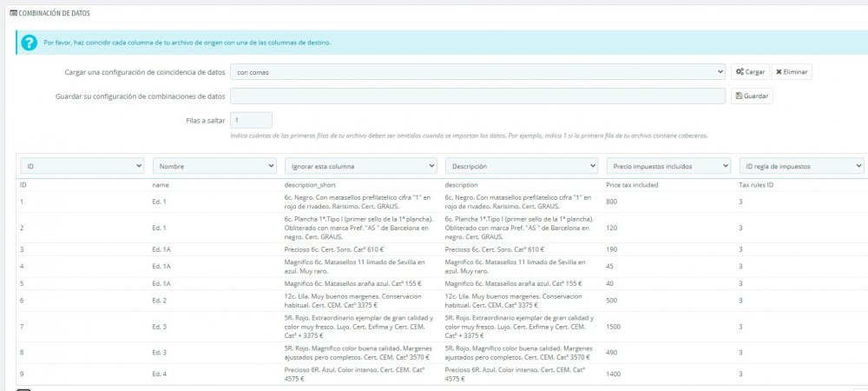Click the Eliminar button
The height and width of the screenshot is (391, 868).
pos(792,72)
